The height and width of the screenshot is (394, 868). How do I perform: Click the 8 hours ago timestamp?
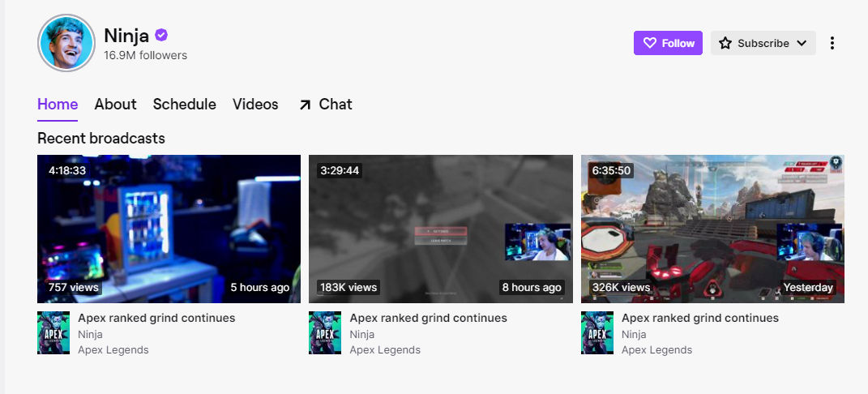click(x=532, y=287)
